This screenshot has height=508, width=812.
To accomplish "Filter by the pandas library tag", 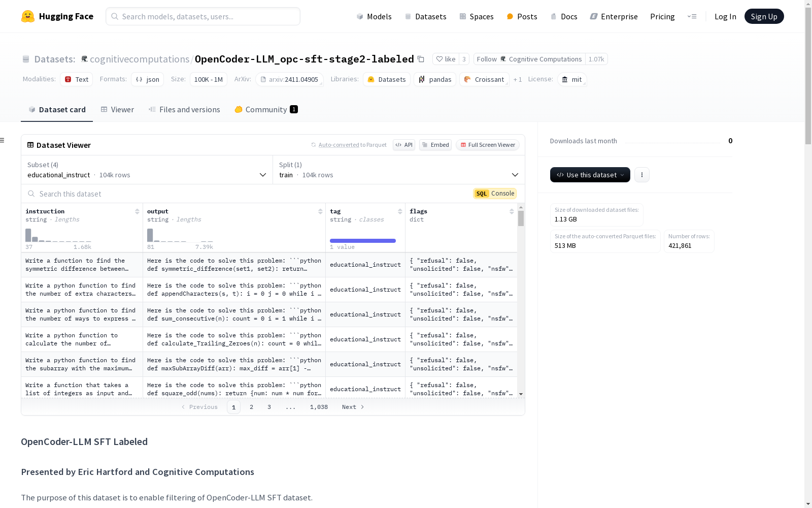I will (x=435, y=79).
